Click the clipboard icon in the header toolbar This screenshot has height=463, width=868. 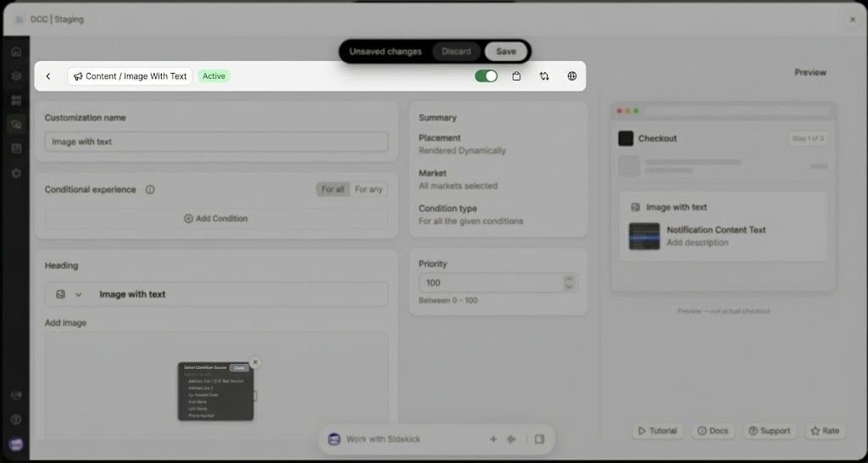tap(516, 76)
